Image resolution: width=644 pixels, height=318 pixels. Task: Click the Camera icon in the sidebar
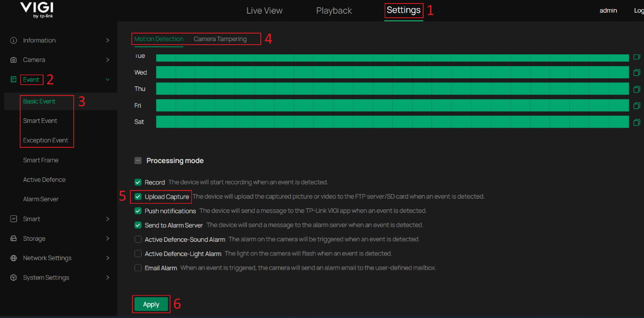(x=12, y=59)
